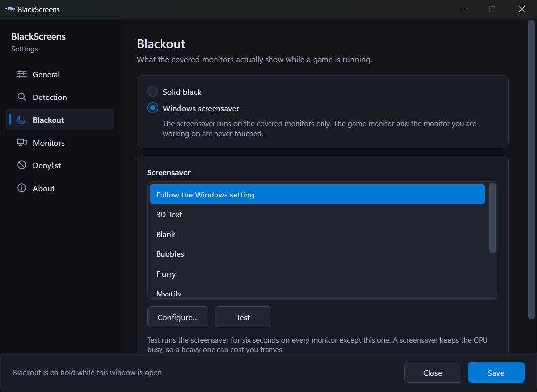Minimize the BlackScreens window
Screen dimensions: 537x392
[463, 9]
